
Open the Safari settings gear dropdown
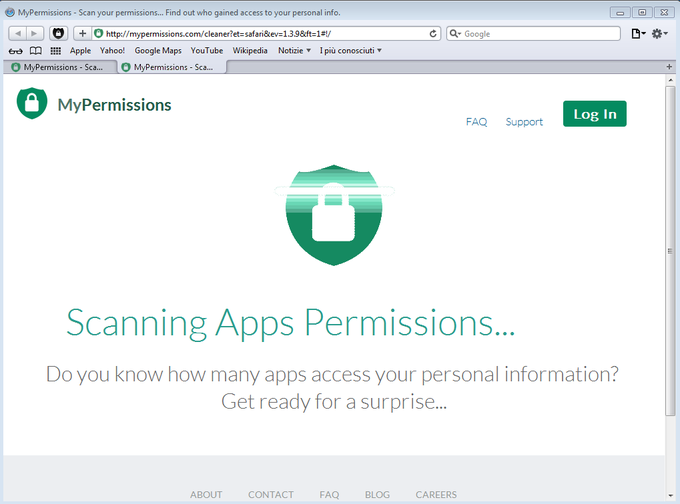(660, 33)
